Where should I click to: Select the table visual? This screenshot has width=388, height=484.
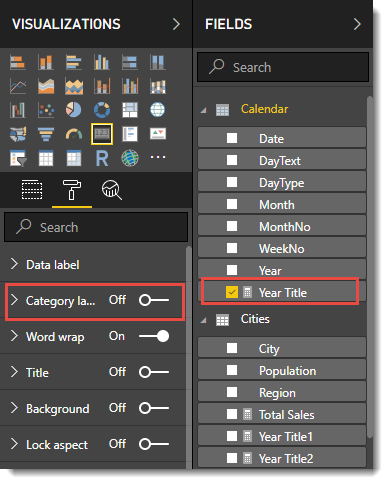46,158
